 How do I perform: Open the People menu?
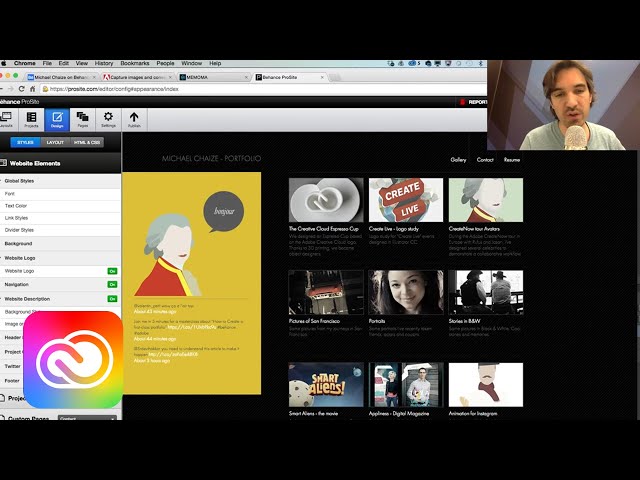click(x=165, y=63)
